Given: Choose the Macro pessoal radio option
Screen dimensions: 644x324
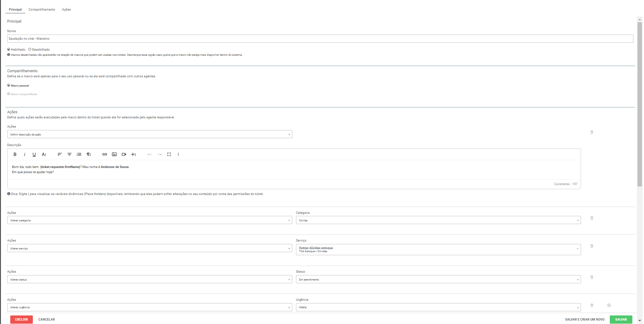Looking at the screenshot, I should (9, 86).
